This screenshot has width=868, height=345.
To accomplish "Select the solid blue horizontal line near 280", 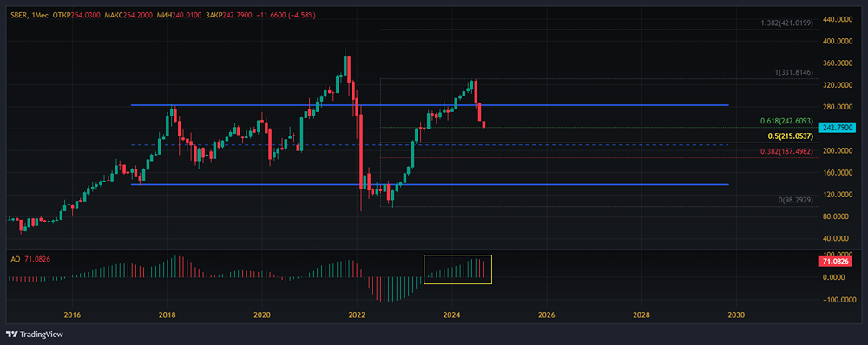I will point(430,105).
